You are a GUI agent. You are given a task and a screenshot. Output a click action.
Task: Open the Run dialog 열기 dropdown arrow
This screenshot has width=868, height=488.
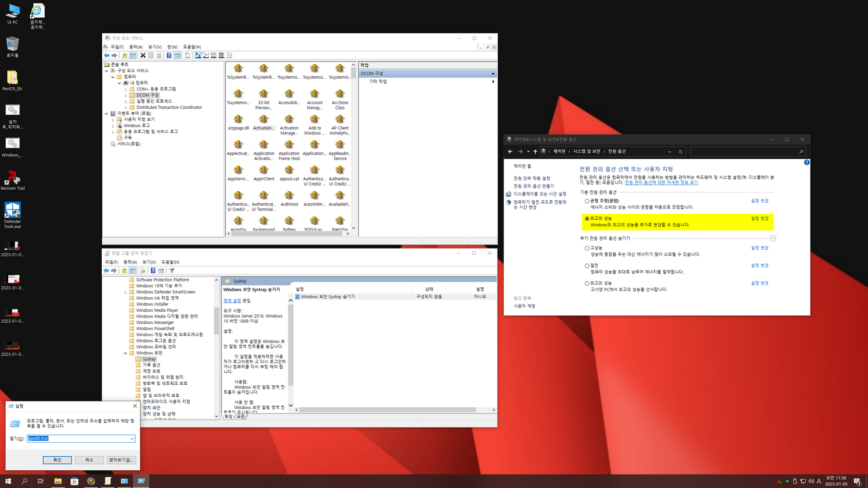point(132,438)
